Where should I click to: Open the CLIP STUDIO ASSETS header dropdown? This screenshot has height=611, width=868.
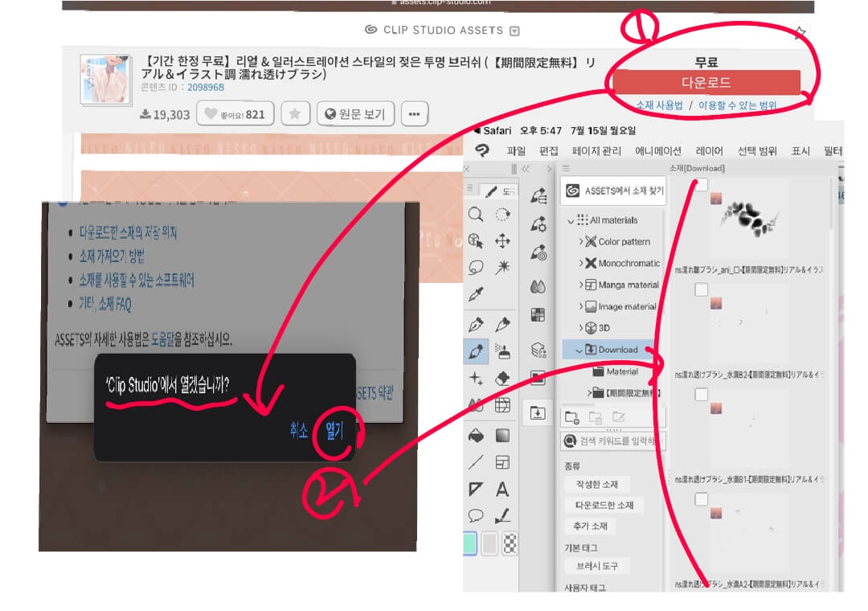point(515,31)
